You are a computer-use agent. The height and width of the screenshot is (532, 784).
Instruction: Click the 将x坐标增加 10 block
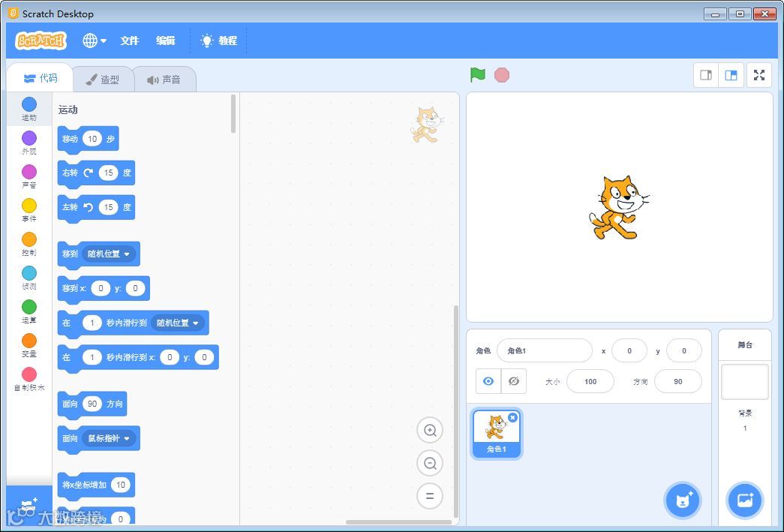pyautogui.click(x=96, y=485)
